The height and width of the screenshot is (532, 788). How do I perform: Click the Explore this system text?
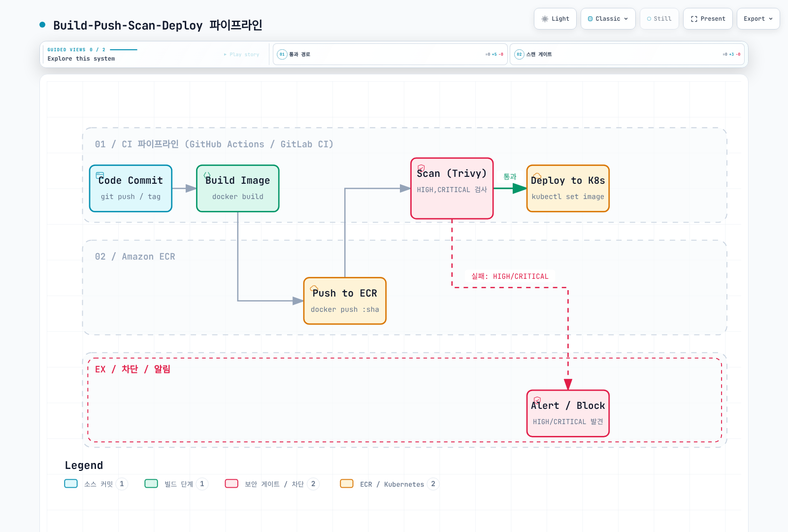pos(81,59)
